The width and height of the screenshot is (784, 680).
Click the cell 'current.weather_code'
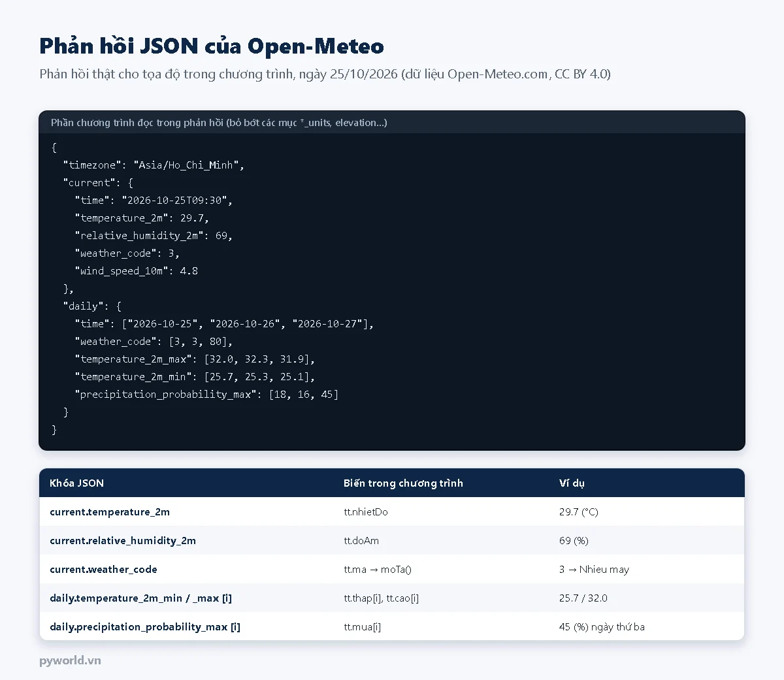(x=103, y=570)
